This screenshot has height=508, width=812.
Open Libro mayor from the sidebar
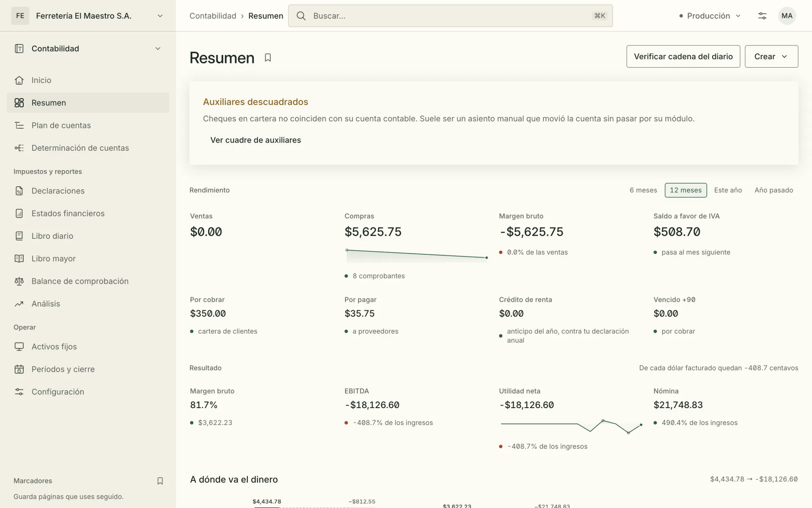click(88, 259)
